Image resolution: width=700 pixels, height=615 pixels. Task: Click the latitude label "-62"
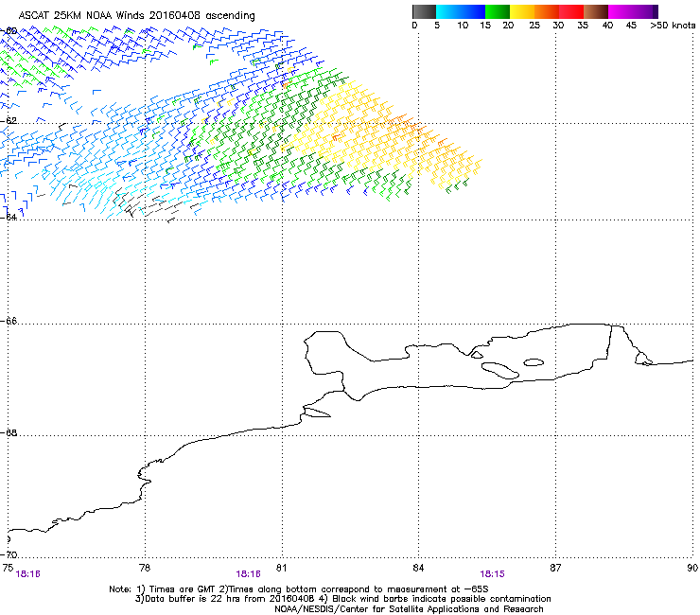(9, 120)
